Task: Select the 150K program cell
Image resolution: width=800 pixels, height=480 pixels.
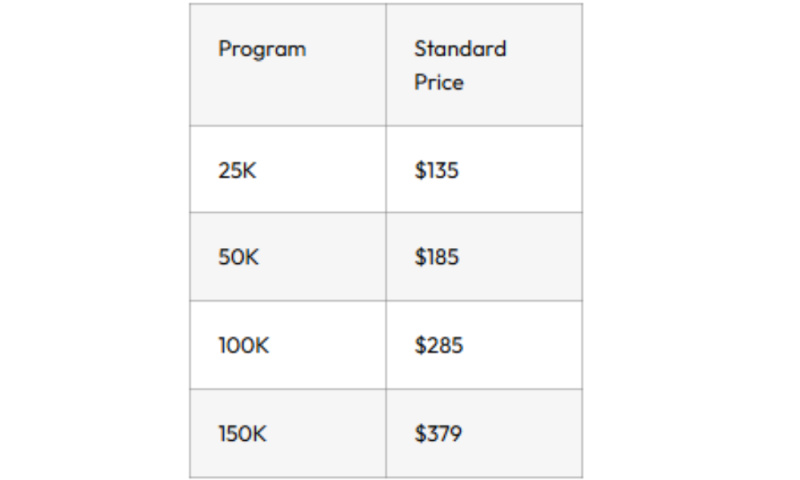Action: pyautogui.click(x=243, y=434)
